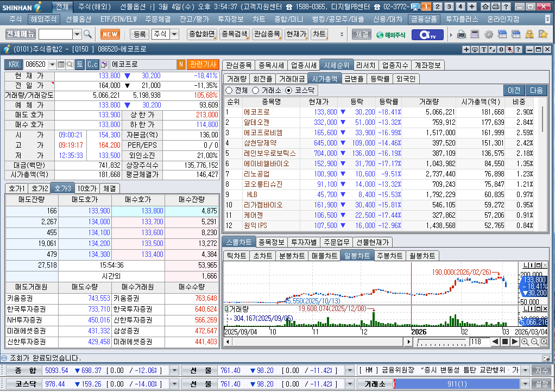Viewport: 555px width, 392px height.
Task: Select 알테오젠 row in ranking table
Action: [379, 122]
